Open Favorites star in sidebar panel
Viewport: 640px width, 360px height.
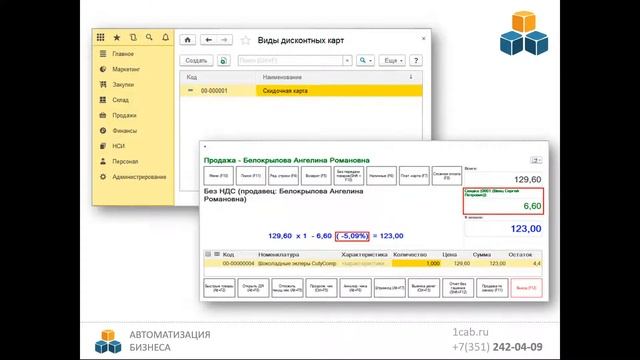[117, 38]
